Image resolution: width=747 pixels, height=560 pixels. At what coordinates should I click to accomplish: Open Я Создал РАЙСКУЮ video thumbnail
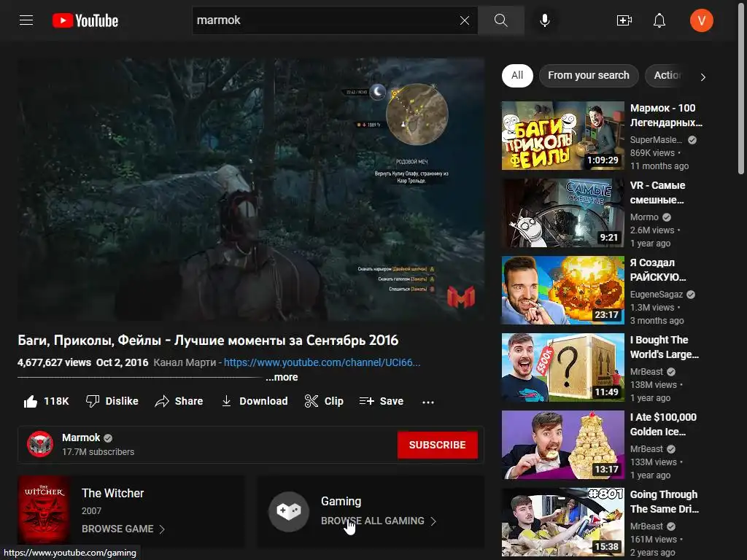point(562,290)
